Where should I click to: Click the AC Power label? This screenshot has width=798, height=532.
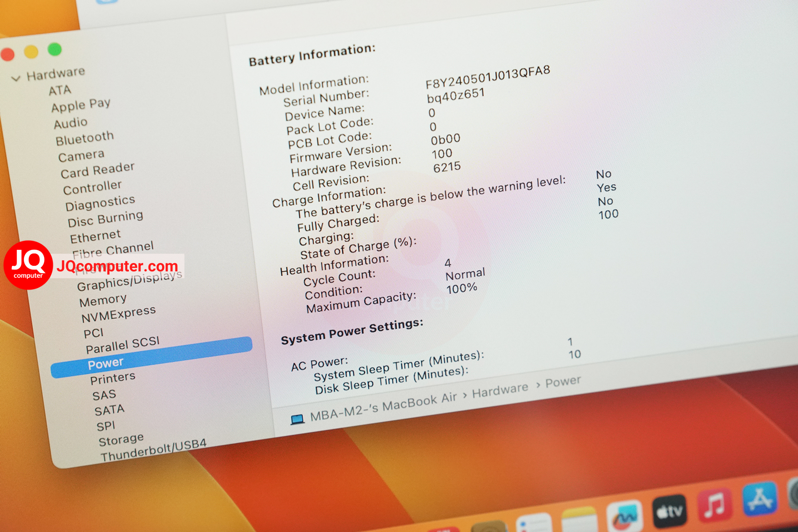[320, 364]
